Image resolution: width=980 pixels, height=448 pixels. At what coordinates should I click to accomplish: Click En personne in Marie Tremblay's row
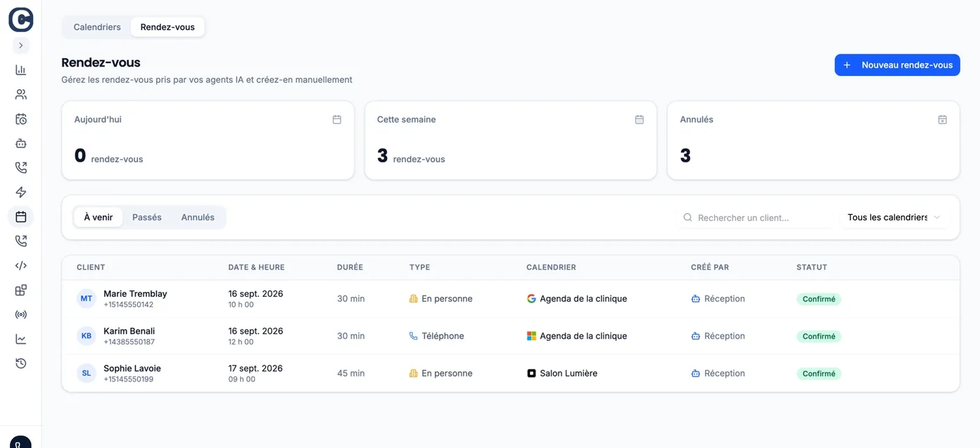pos(441,299)
